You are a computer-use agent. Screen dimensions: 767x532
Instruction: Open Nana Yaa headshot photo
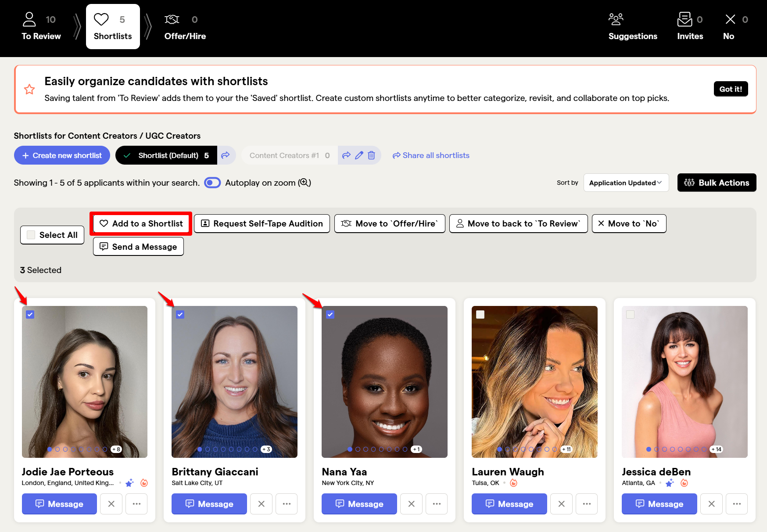(384, 382)
